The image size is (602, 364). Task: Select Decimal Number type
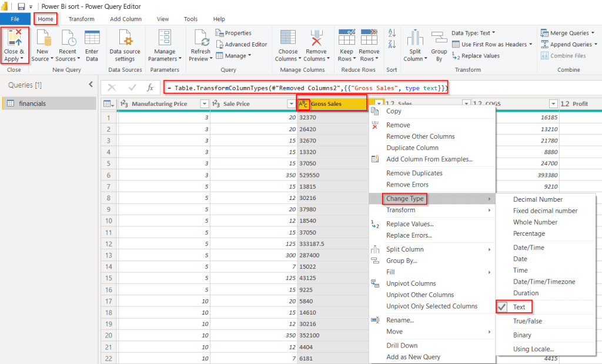538,199
